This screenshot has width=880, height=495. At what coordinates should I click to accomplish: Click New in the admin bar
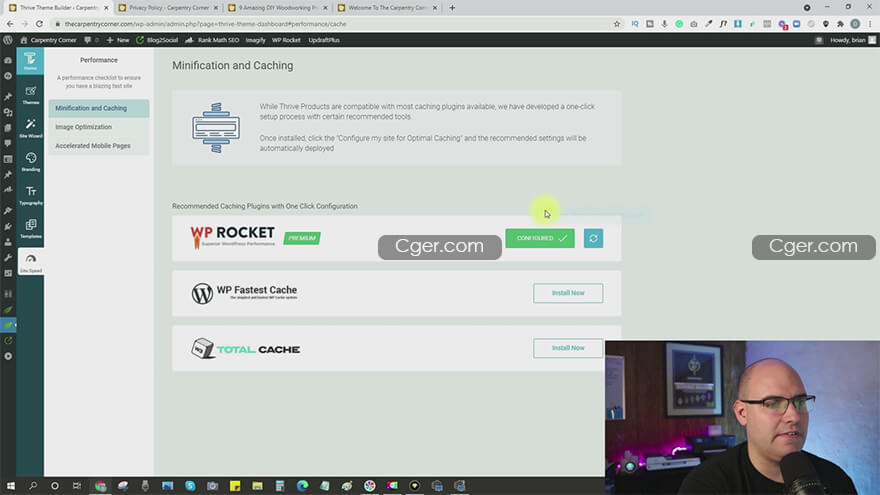tap(118, 40)
